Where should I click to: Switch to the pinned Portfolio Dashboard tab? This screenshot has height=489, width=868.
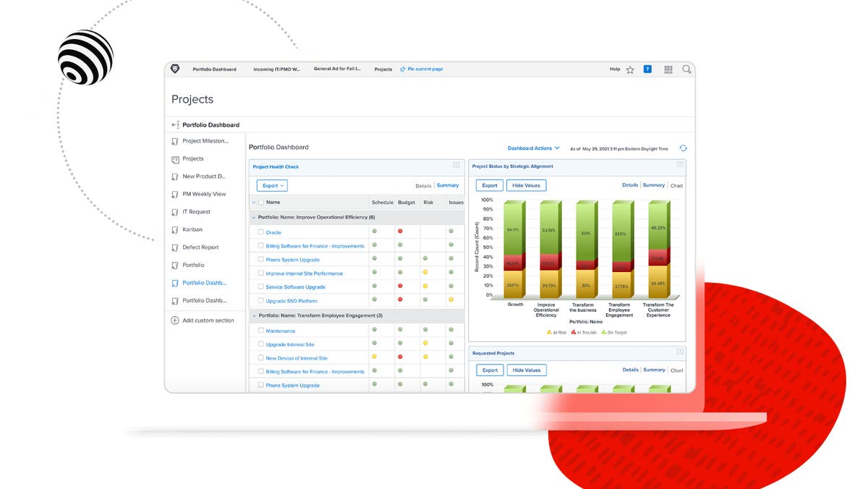(214, 69)
